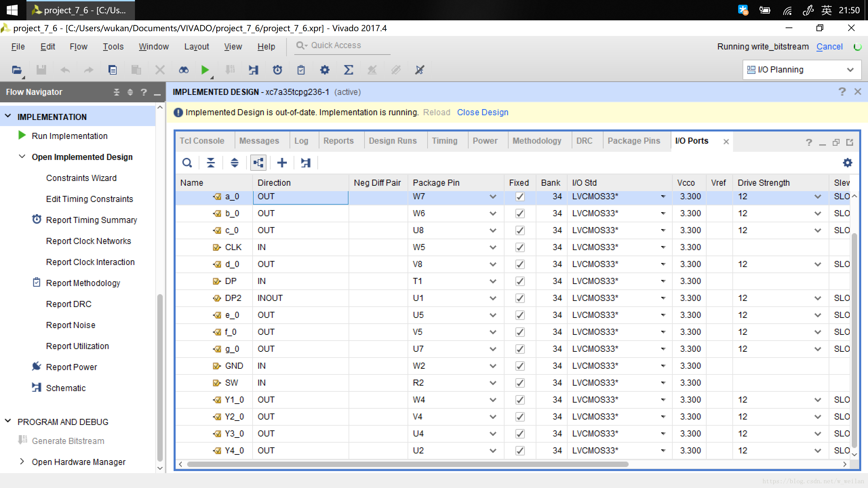Select the Timing tab in the panel
Viewport: 868px width, 488px height.
coord(445,141)
